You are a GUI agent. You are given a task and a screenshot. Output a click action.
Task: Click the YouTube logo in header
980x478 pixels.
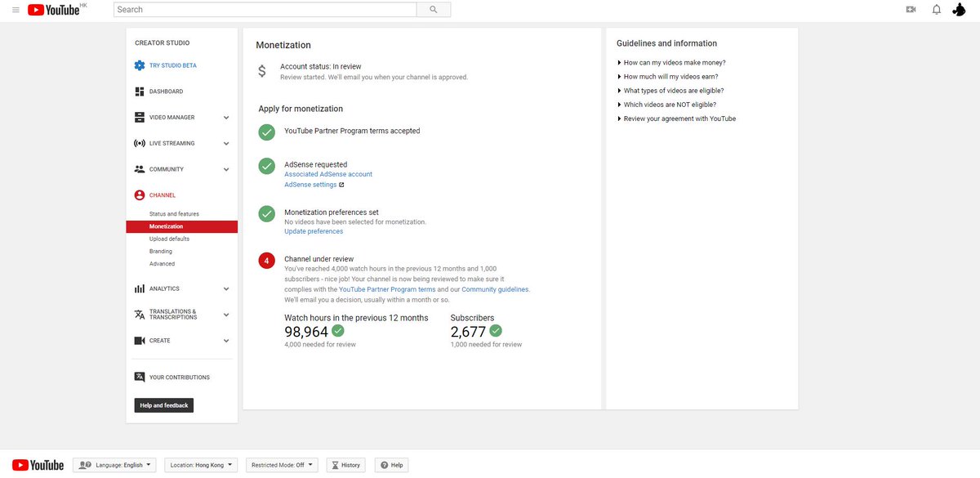(54, 10)
